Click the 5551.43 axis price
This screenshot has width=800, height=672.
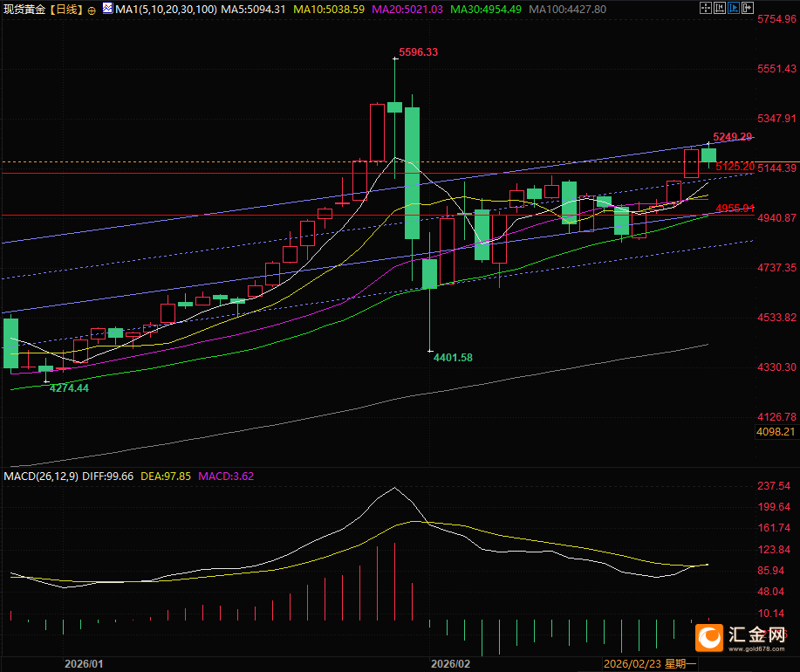(777, 68)
